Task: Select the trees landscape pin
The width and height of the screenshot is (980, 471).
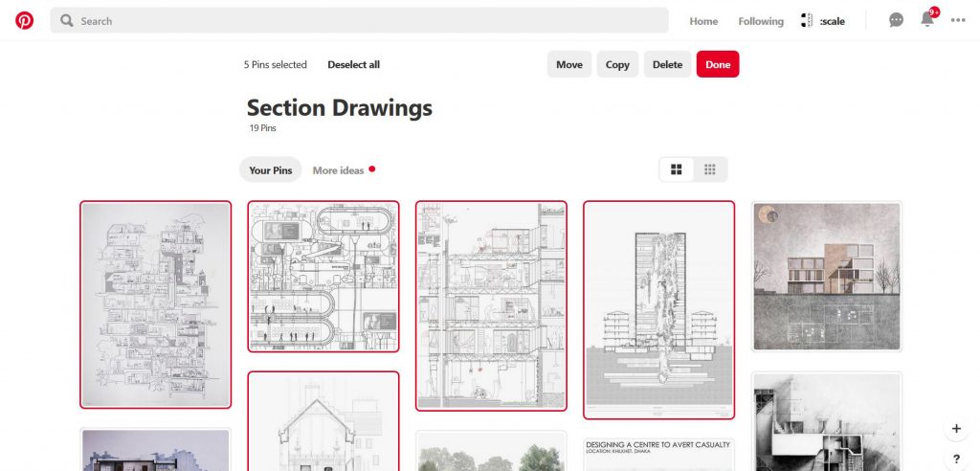Action: pyautogui.click(x=491, y=451)
